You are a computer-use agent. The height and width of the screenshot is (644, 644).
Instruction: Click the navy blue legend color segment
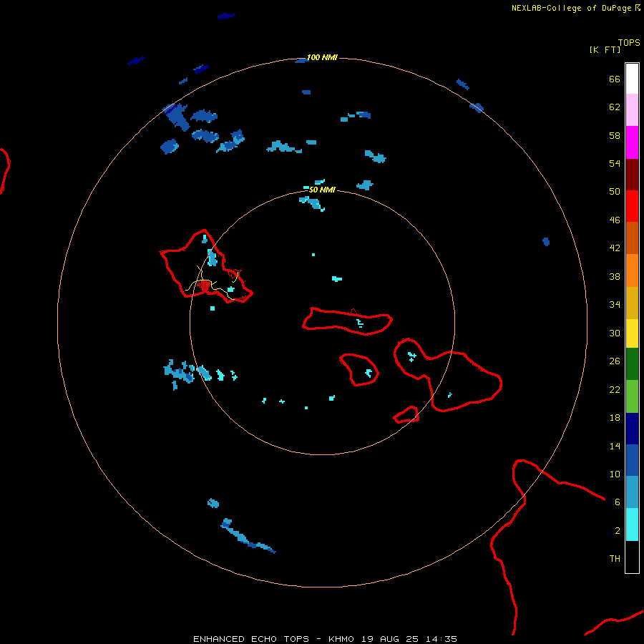coord(632,429)
